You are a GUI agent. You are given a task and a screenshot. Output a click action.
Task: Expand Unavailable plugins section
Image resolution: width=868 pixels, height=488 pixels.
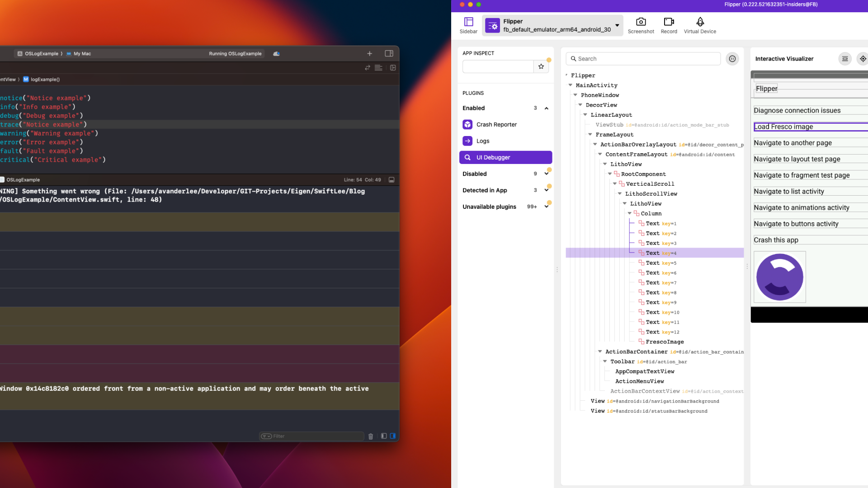(x=546, y=206)
